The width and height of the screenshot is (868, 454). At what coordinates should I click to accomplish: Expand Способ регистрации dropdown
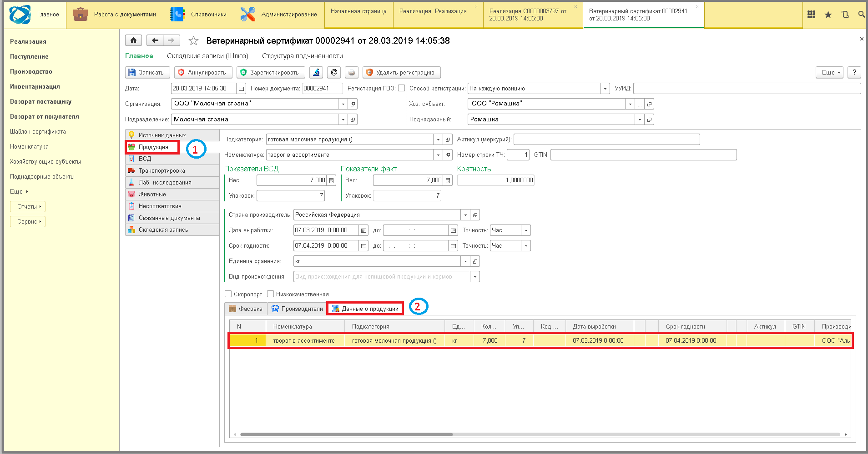tap(605, 89)
